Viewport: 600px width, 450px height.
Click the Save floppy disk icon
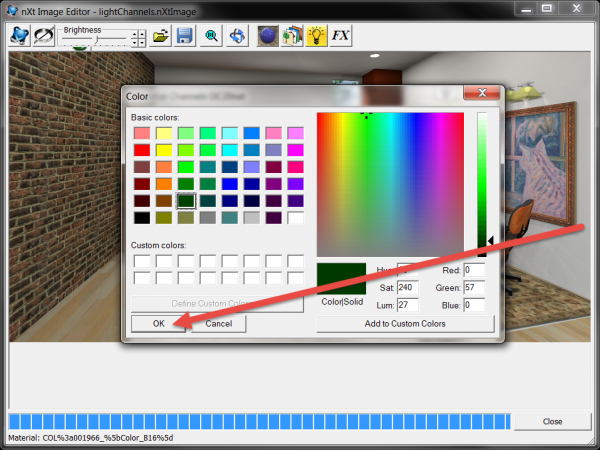[x=184, y=36]
